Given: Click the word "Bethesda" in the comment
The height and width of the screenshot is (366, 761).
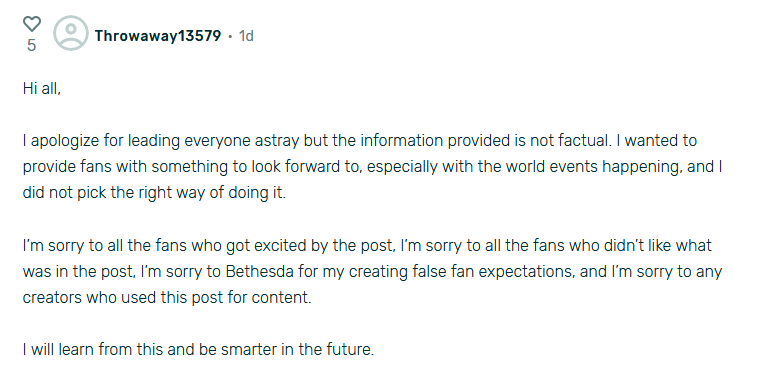Looking at the screenshot, I should (260, 271).
